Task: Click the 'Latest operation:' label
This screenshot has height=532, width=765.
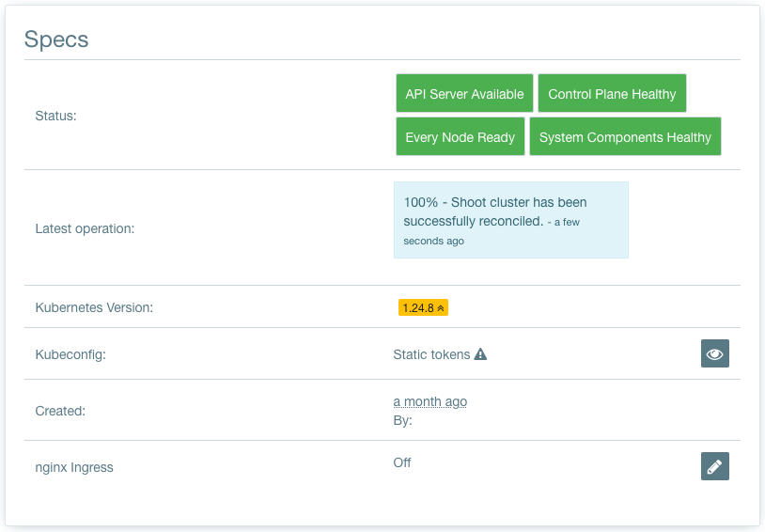Action: pyautogui.click(x=85, y=228)
